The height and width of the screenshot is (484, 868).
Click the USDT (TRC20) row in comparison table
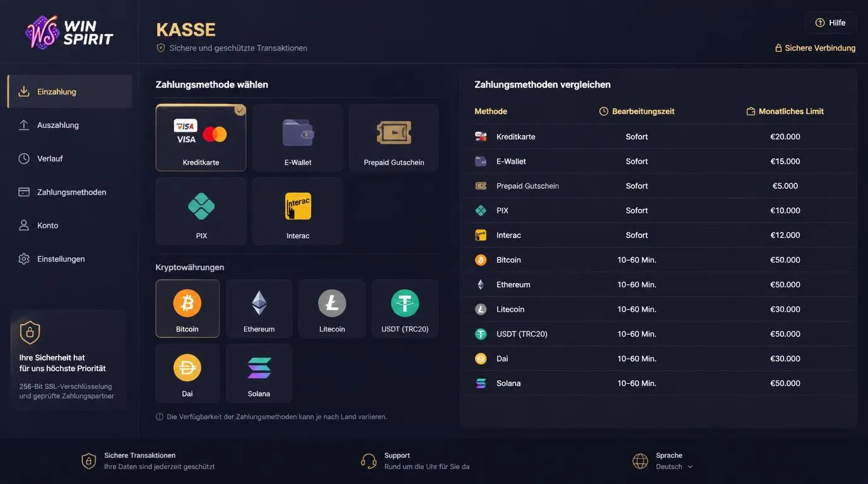tap(659, 334)
